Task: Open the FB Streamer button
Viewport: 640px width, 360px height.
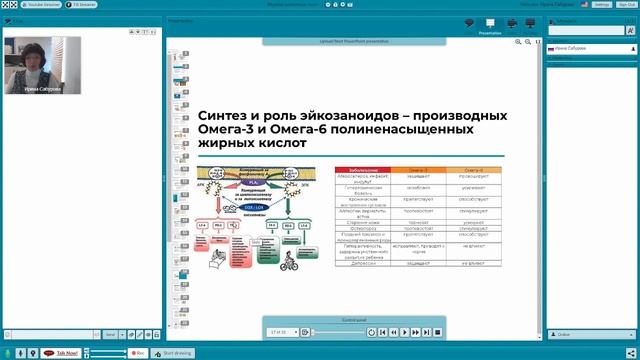Action: pos(81,4)
